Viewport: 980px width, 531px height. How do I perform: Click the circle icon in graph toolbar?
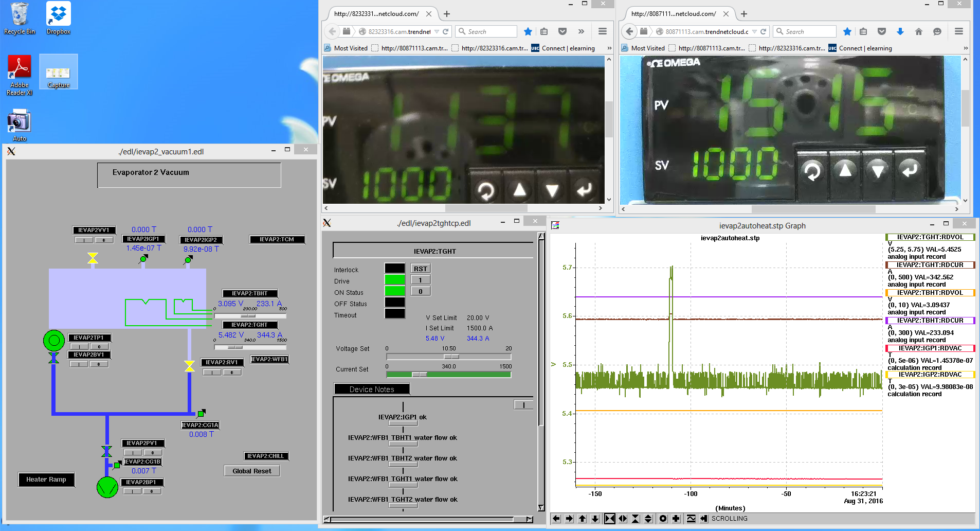point(663,519)
